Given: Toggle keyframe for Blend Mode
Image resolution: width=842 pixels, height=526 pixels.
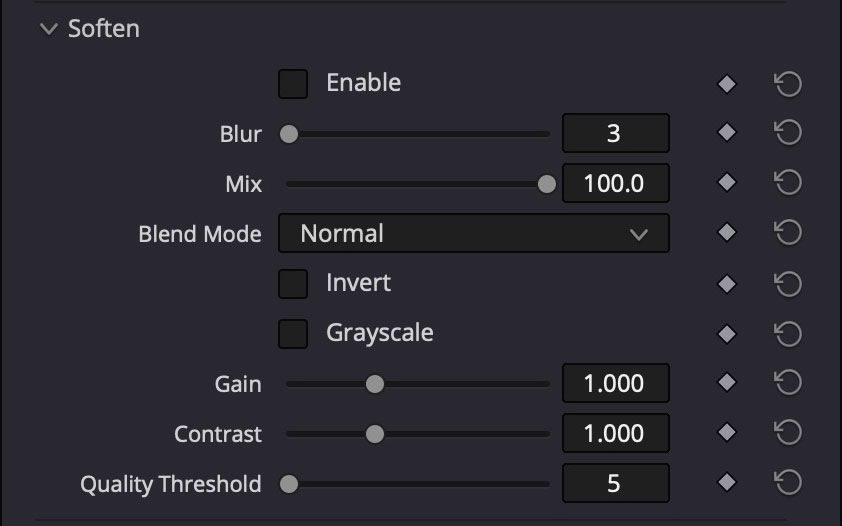Looking at the screenshot, I should [x=727, y=234].
